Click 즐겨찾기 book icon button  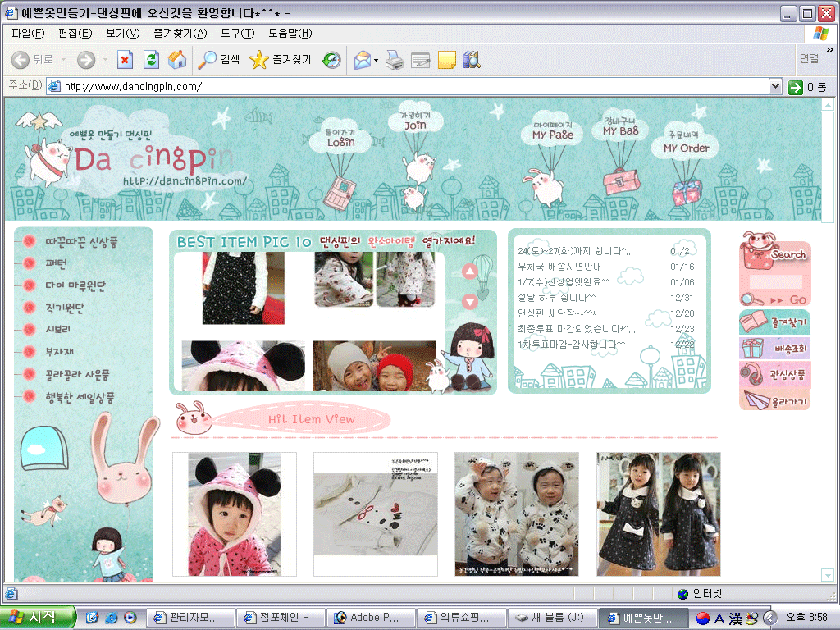[774, 322]
